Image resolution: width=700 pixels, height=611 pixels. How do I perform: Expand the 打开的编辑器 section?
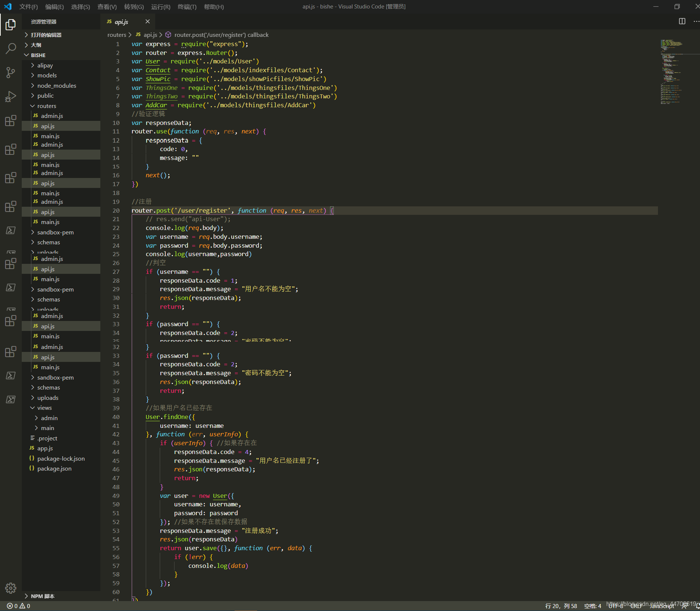[61, 35]
